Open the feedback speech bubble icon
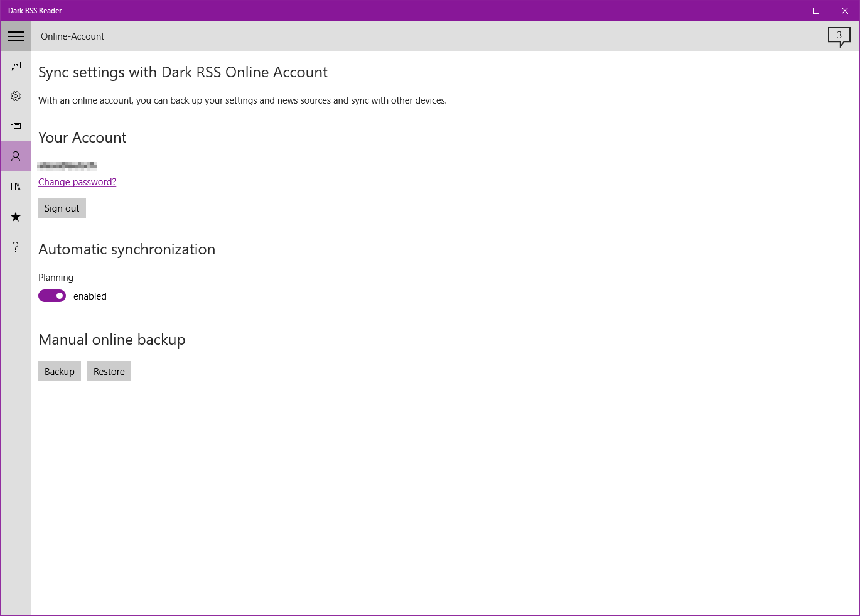 tap(15, 65)
